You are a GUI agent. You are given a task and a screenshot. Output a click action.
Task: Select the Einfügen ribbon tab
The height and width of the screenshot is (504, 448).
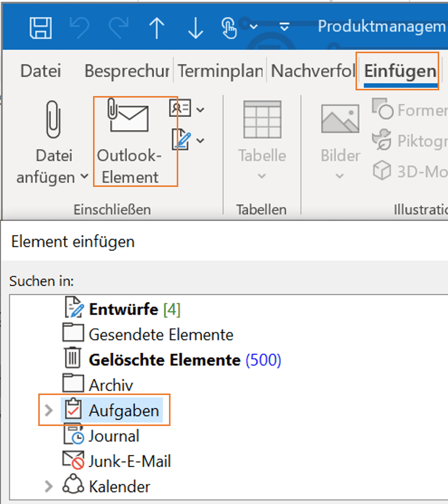click(400, 71)
